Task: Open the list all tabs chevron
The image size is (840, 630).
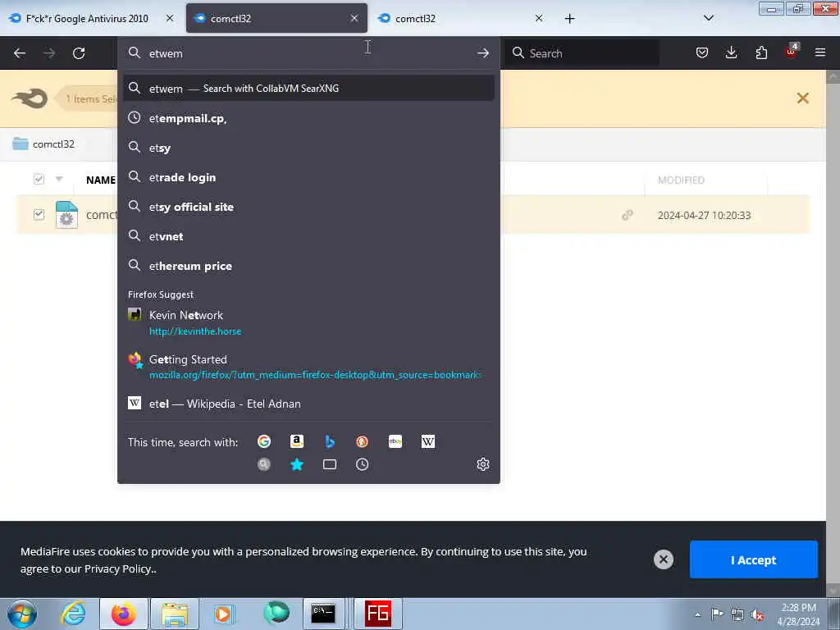Action: click(708, 18)
